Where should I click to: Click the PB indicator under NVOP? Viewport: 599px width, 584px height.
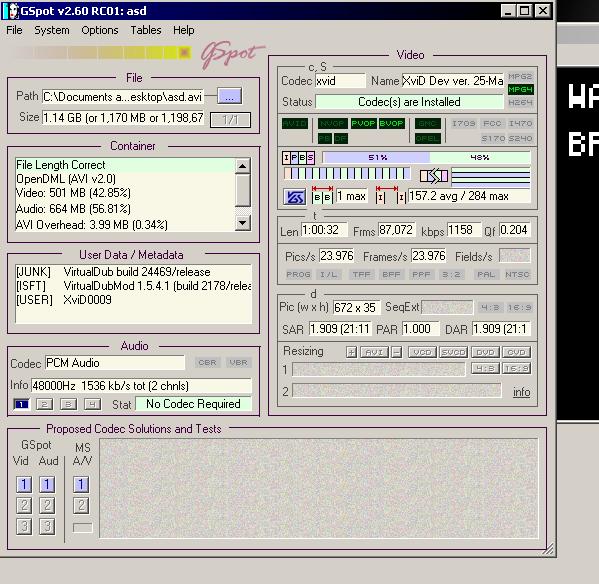324,138
